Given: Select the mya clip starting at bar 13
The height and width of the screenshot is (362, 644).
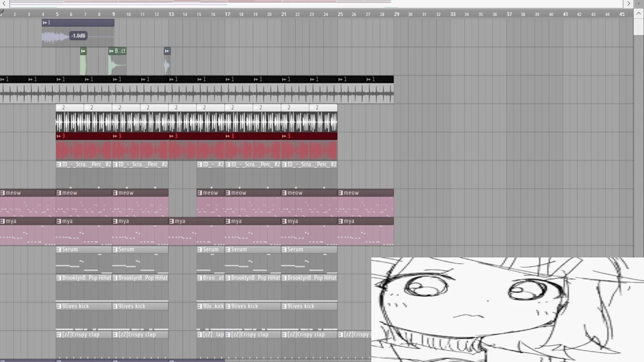Looking at the screenshot, I should (197, 232).
